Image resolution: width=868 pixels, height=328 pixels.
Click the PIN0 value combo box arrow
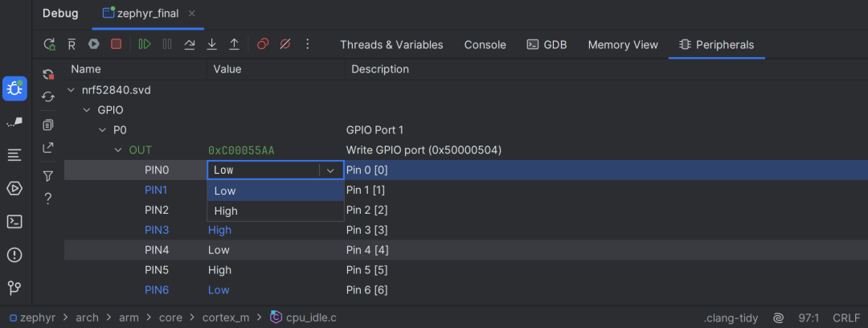[x=331, y=170]
